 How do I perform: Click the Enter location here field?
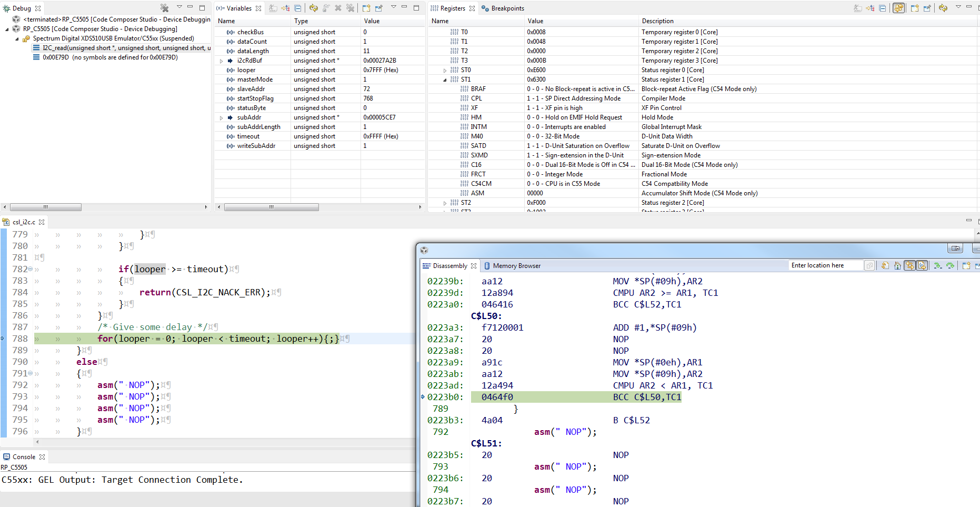click(x=824, y=265)
